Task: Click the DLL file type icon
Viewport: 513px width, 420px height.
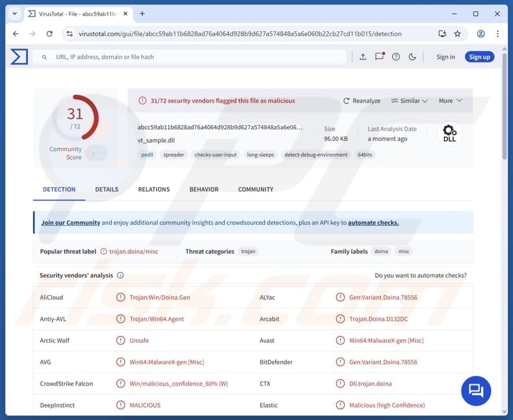Action: [x=449, y=134]
